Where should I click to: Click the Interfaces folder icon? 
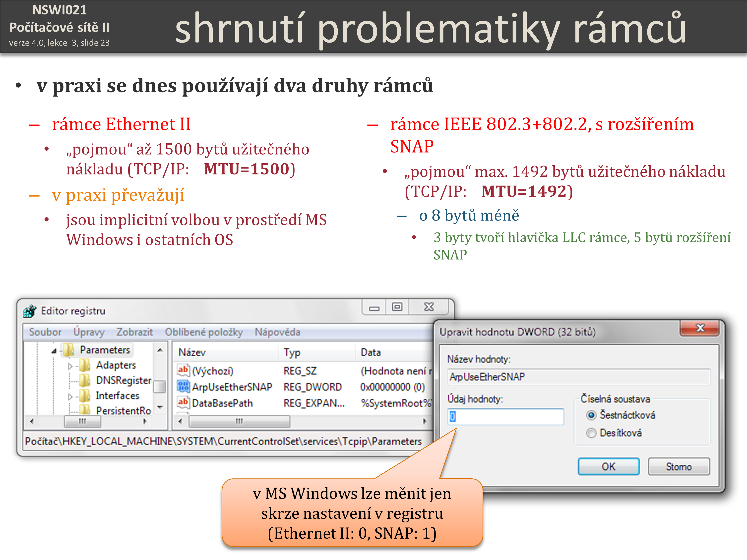point(84,396)
